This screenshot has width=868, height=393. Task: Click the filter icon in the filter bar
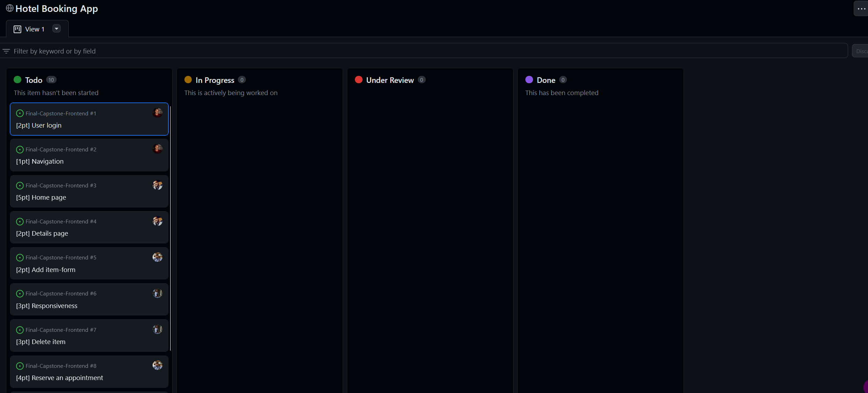(6, 51)
